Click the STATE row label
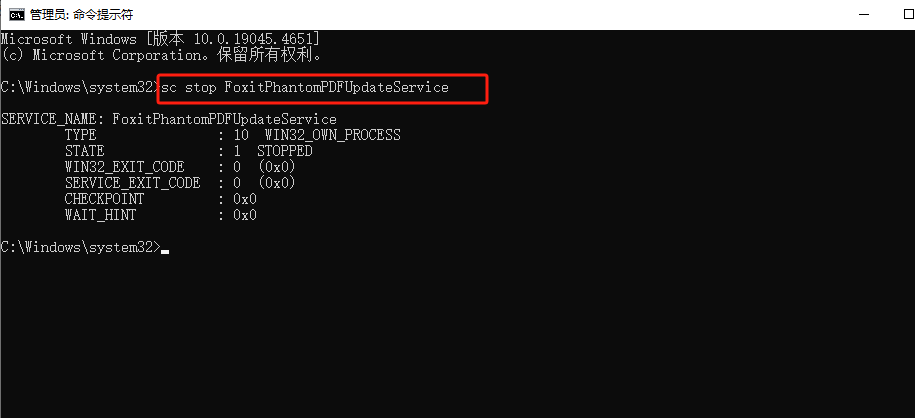 click(85, 151)
